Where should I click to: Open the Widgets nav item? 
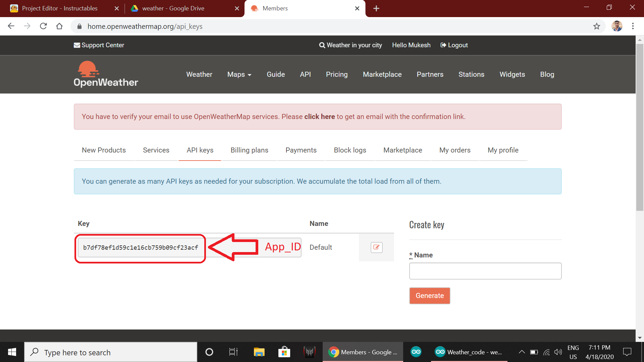tap(512, 74)
